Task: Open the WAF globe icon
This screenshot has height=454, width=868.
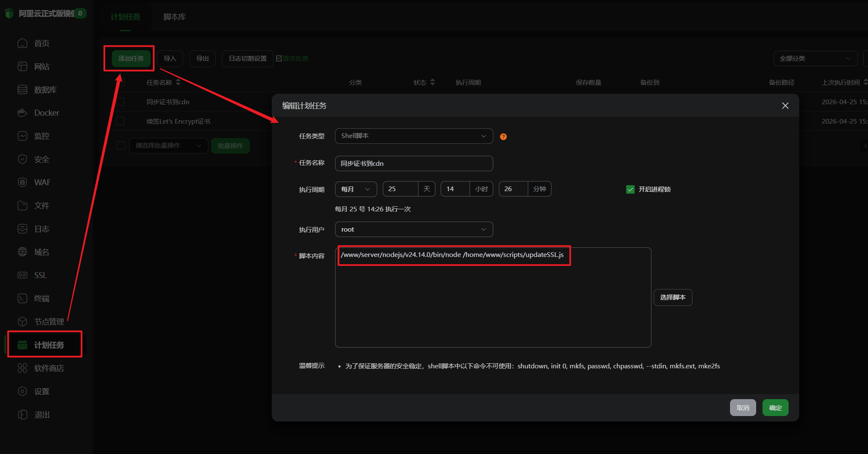Action: click(22, 182)
